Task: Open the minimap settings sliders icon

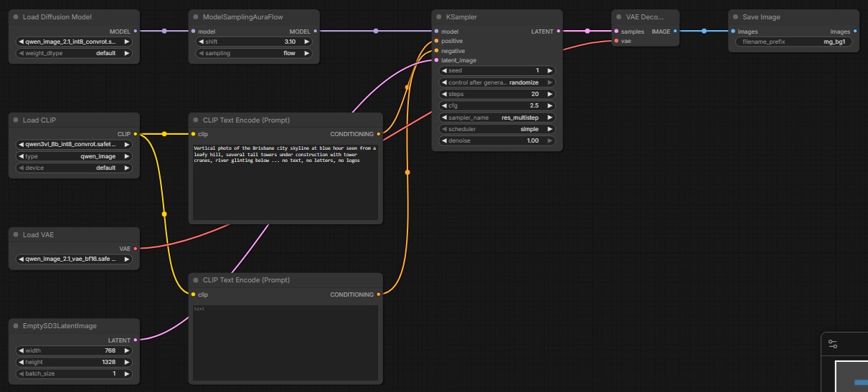Action: click(x=833, y=343)
